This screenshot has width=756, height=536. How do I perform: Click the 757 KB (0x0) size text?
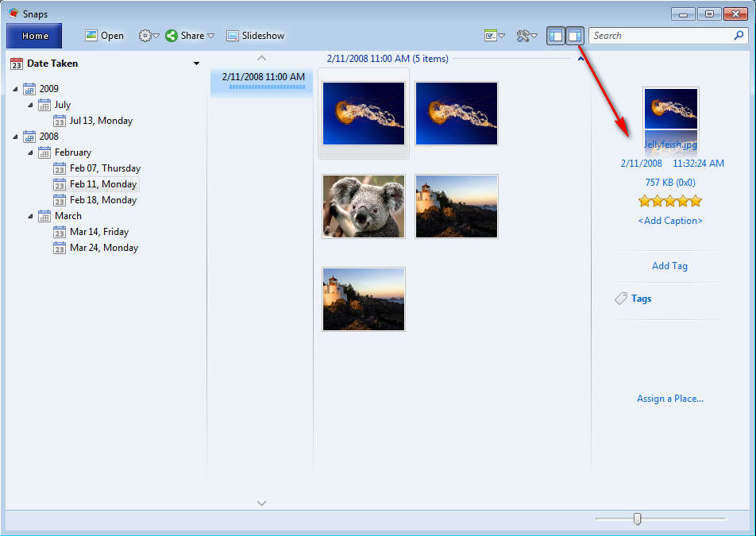[x=670, y=183]
